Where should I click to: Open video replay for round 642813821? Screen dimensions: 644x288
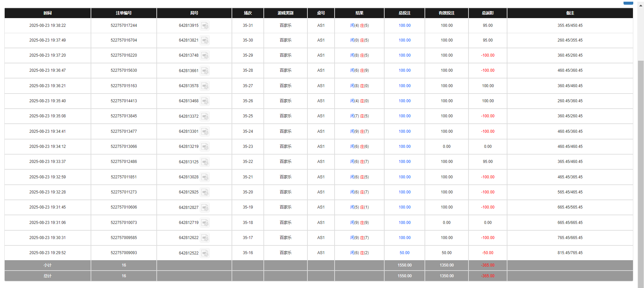click(x=205, y=41)
